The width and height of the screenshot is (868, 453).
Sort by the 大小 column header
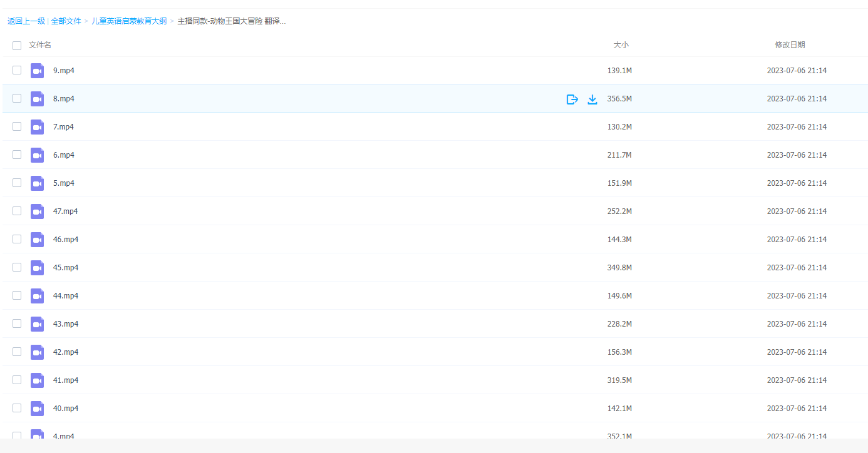click(621, 45)
